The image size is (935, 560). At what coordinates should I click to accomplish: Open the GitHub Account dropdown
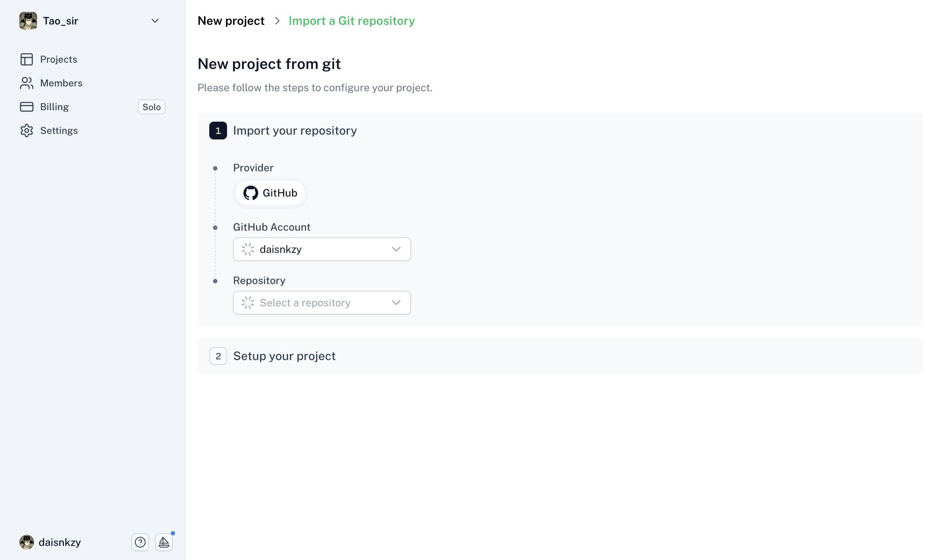pyautogui.click(x=322, y=249)
